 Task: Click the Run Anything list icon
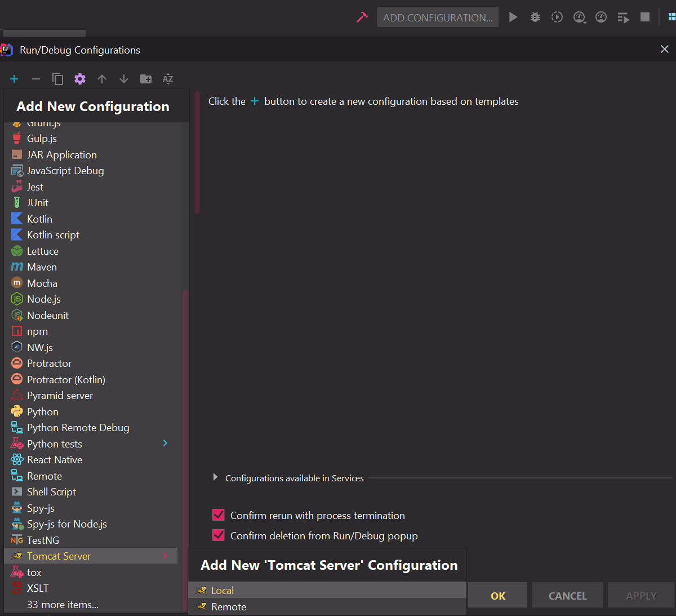tap(623, 18)
